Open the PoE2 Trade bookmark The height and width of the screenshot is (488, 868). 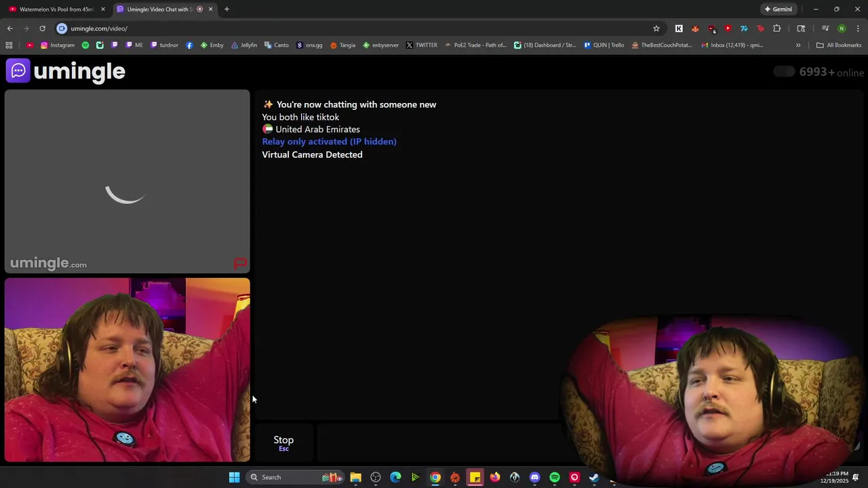coord(475,45)
